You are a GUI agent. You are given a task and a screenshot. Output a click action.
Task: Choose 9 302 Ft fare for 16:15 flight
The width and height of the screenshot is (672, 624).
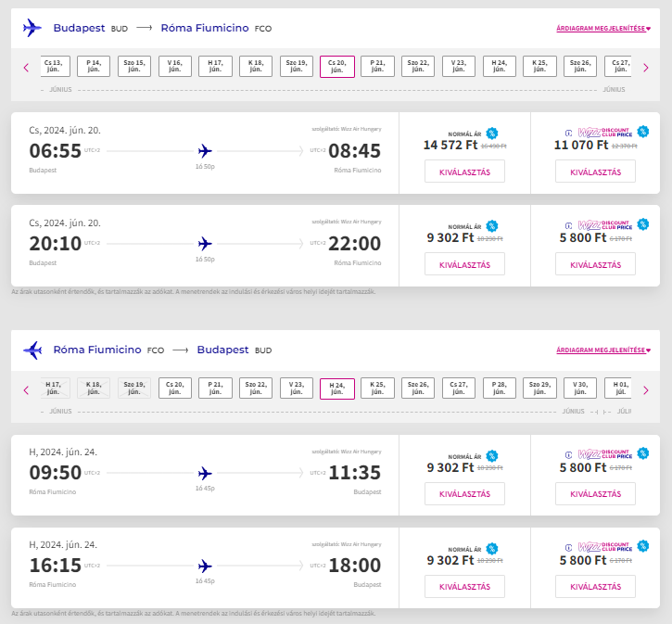click(x=464, y=586)
